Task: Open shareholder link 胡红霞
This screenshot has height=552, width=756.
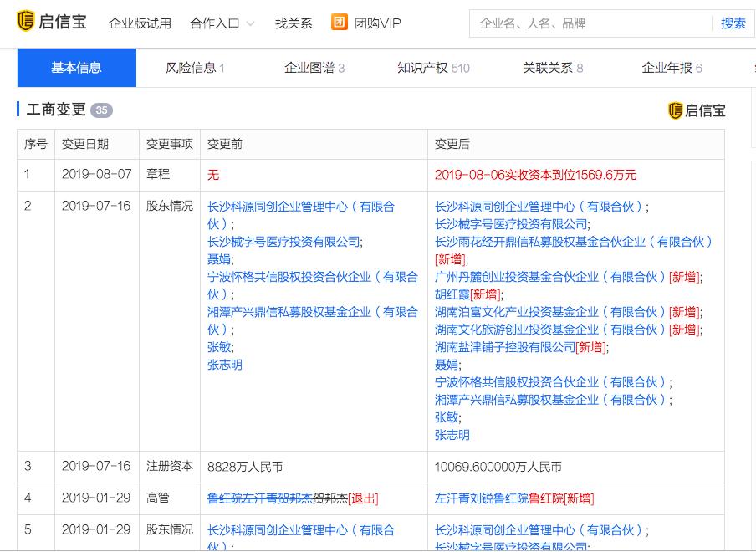Action: coord(452,294)
